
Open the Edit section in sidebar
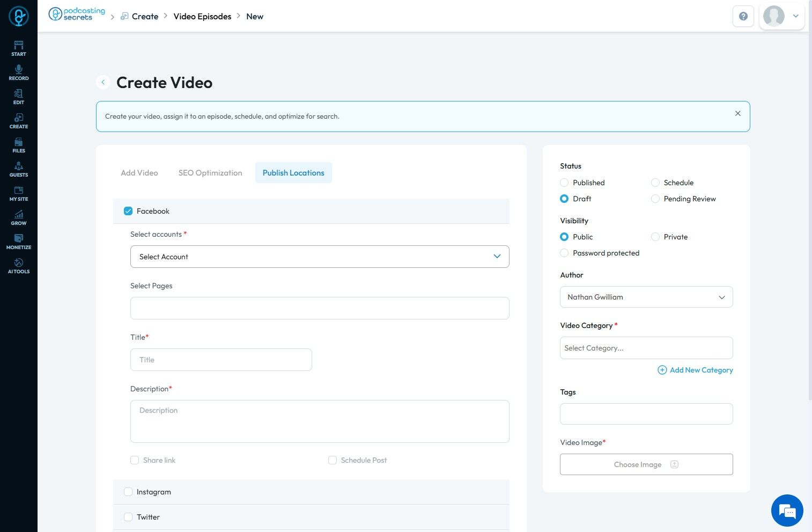point(19,97)
